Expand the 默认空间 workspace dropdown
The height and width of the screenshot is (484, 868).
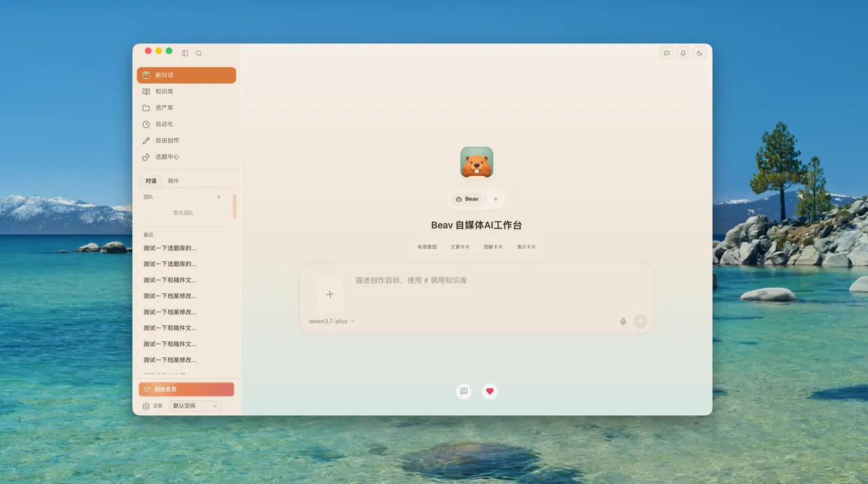195,406
